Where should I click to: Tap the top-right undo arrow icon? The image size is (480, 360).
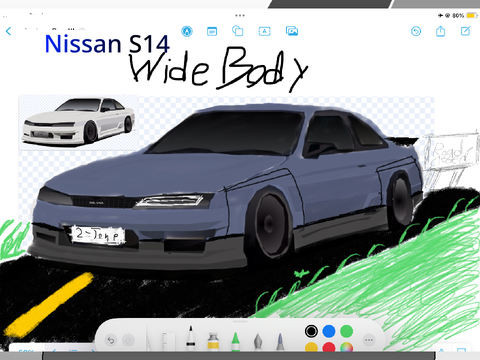pyautogui.click(x=416, y=31)
